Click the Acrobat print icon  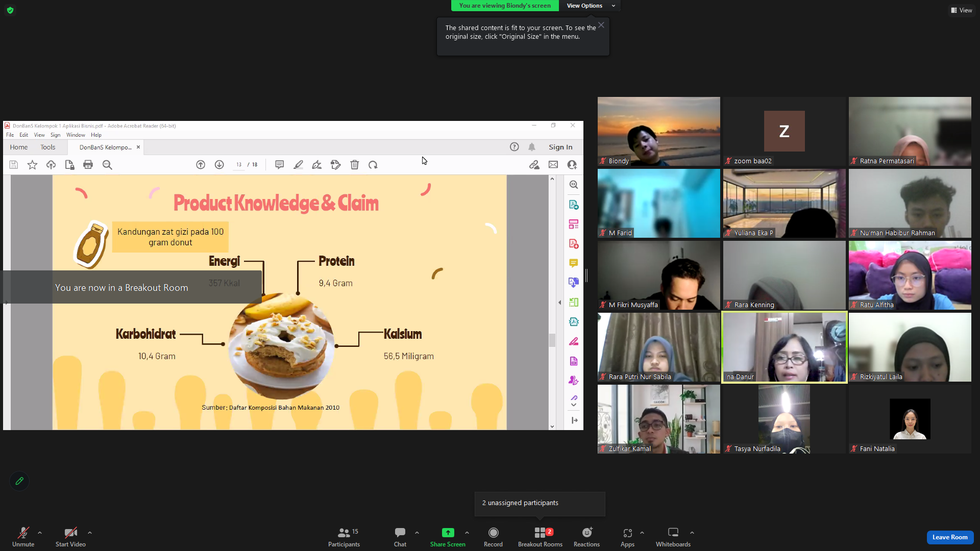tap(88, 165)
